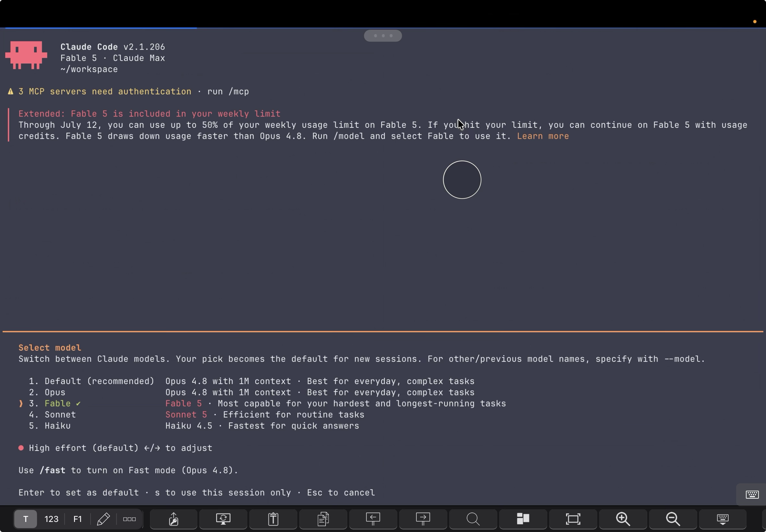Switch to the 123 numeric key set
This screenshot has height=532, width=766.
[x=51, y=519]
